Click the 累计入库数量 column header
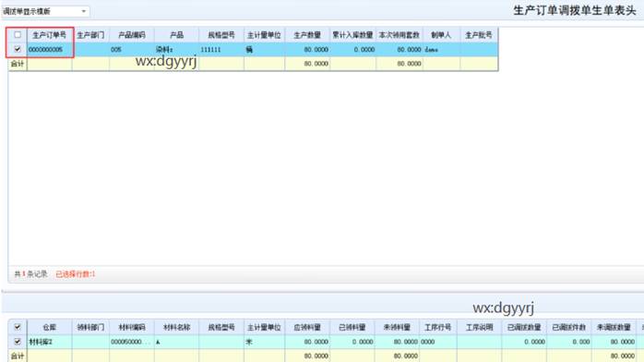The width and height of the screenshot is (644, 362). [352, 35]
